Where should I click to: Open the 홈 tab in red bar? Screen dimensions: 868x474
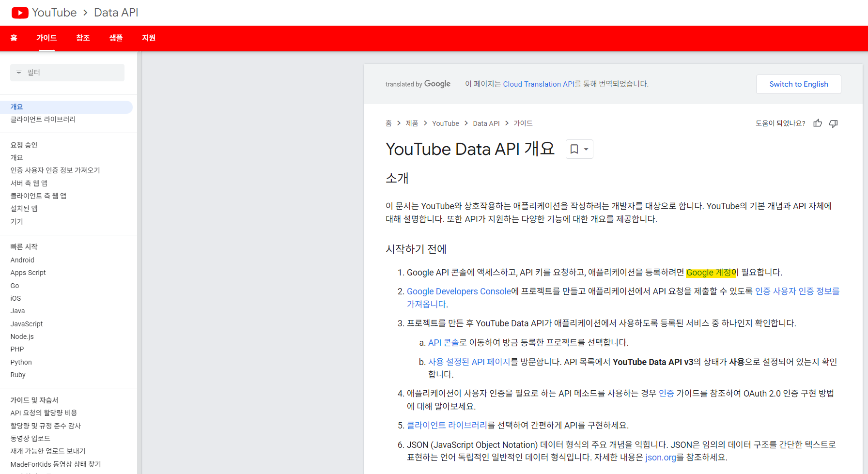pos(14,38)
